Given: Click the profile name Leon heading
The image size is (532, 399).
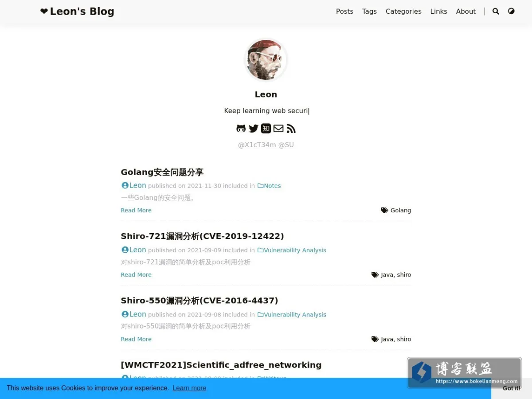Looking at the screenshot, I should click(266, 94).
